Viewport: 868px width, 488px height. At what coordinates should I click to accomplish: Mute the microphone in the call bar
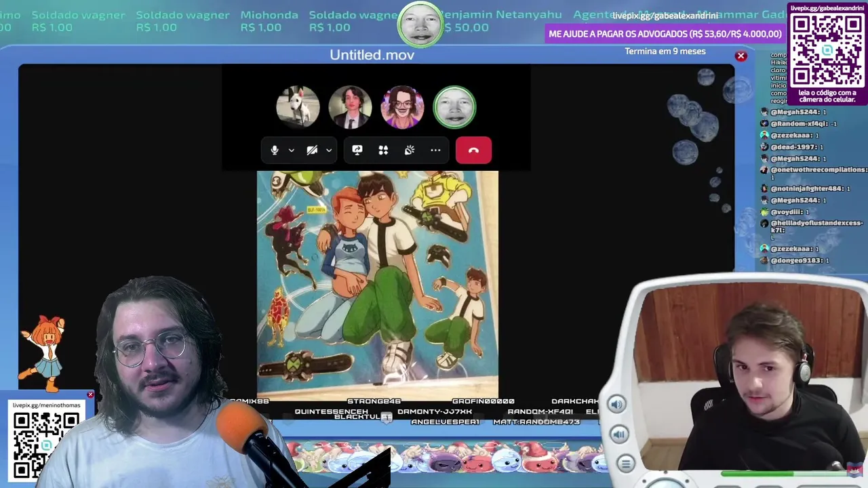pyautogui.click(x=275, y=150)
